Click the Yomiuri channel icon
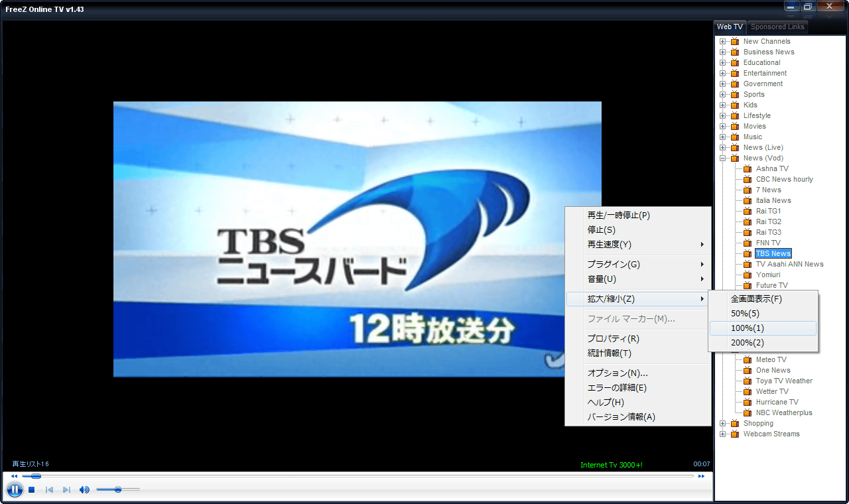849x504 pixels. [x=748, y=275]
